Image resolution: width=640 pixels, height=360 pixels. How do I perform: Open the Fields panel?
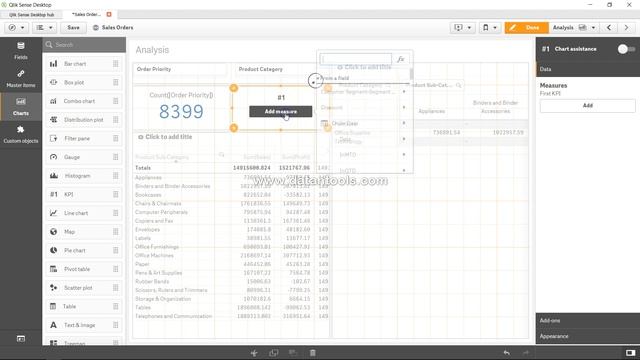pos(20,50)
